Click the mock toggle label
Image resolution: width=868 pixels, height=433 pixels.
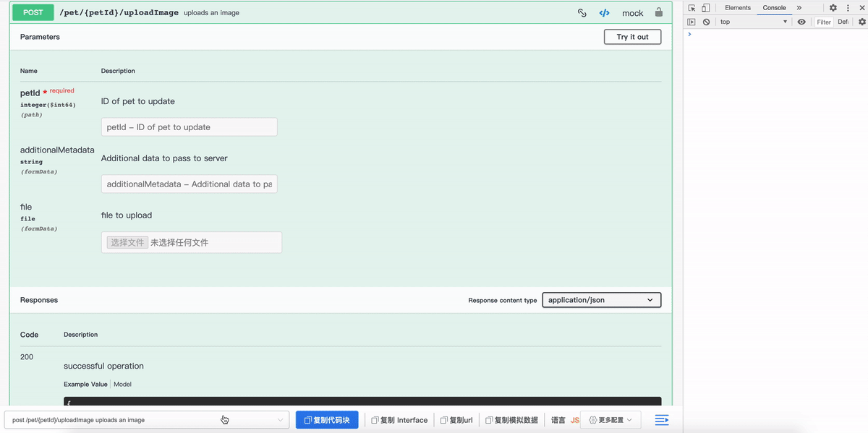pos(632,13)
